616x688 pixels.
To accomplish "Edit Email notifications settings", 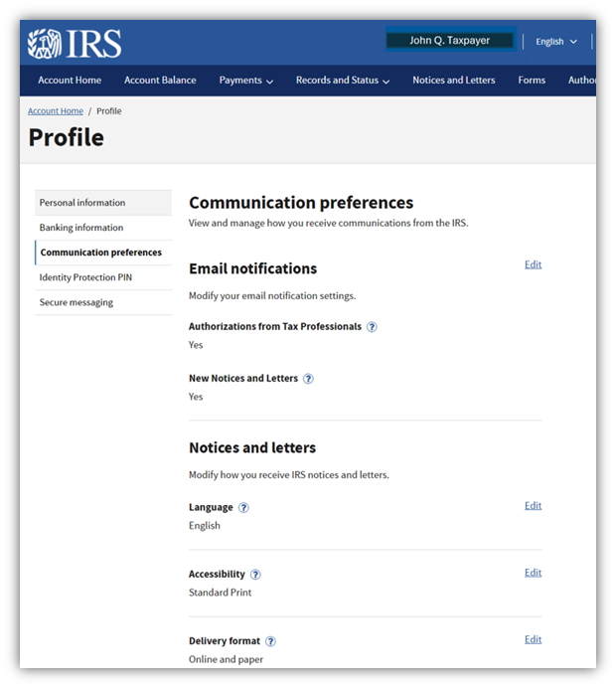I will click(x=534, y=264).
